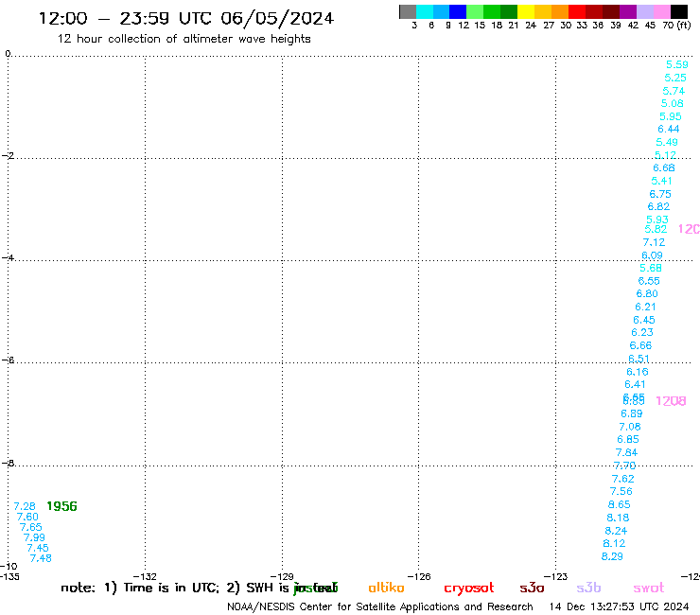
Task: Select the wave height value 5.25
Action: [x=675, y=78]
